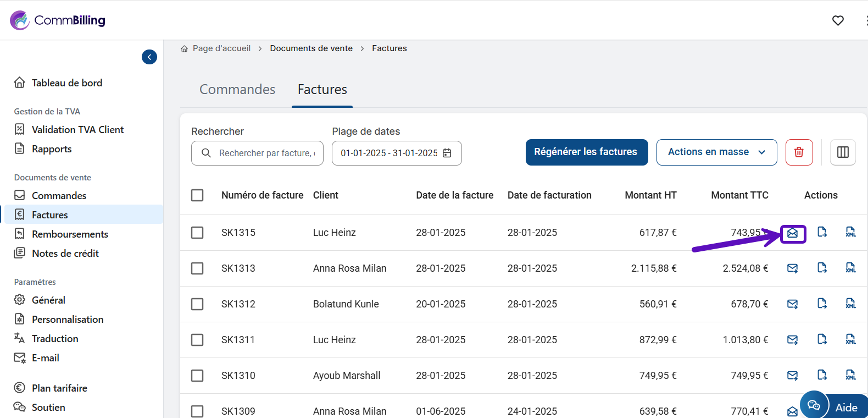The width and height of the screenshot is (868, 418).
Task: Tick the checkbox for invoice SK1312
Action: tap(197, 304)
